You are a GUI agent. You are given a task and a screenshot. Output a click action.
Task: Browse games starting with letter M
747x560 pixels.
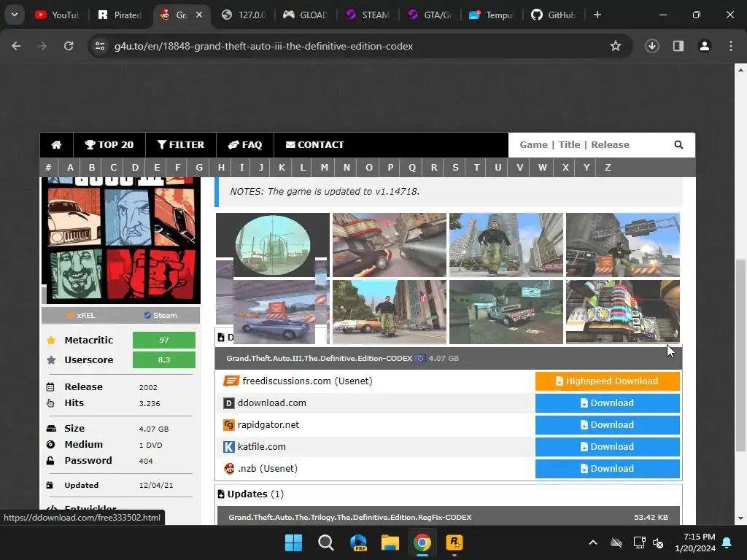[x=325, y=168]
